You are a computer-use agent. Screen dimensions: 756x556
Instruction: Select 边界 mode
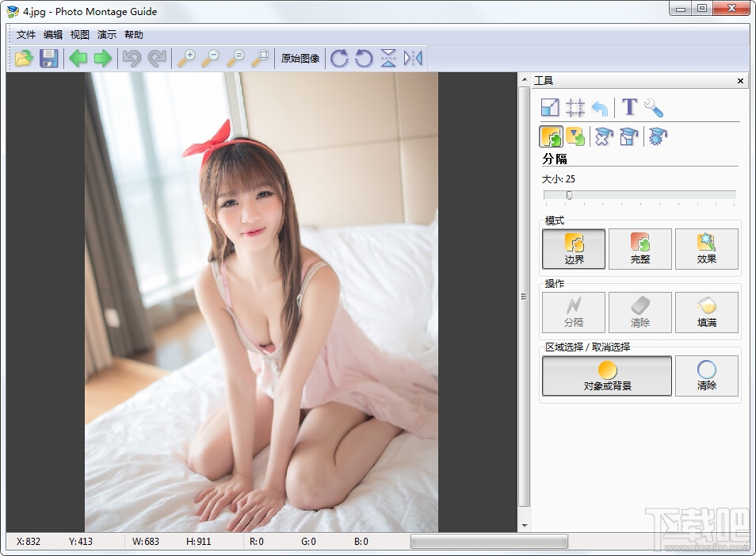click(x=574, y=249)
